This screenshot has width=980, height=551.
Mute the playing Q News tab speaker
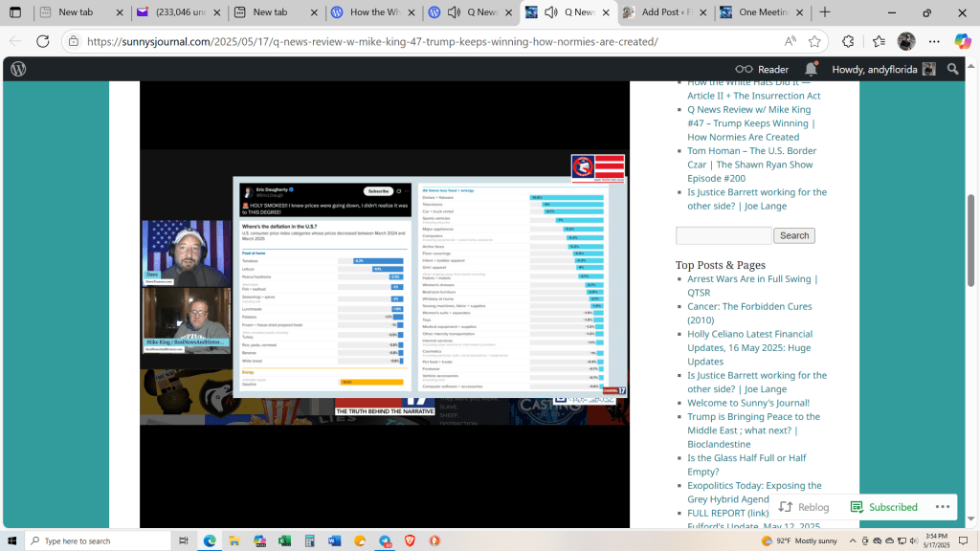tap(552, 12)
